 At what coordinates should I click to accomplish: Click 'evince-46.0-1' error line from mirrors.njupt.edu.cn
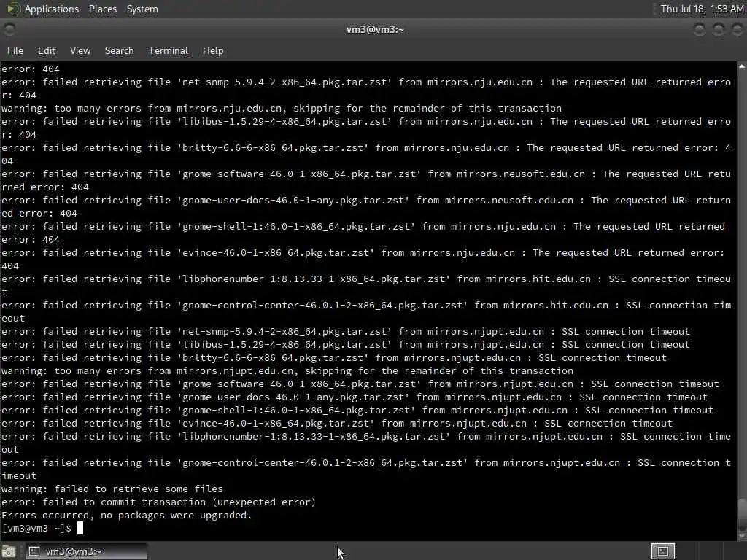(337, 424)
